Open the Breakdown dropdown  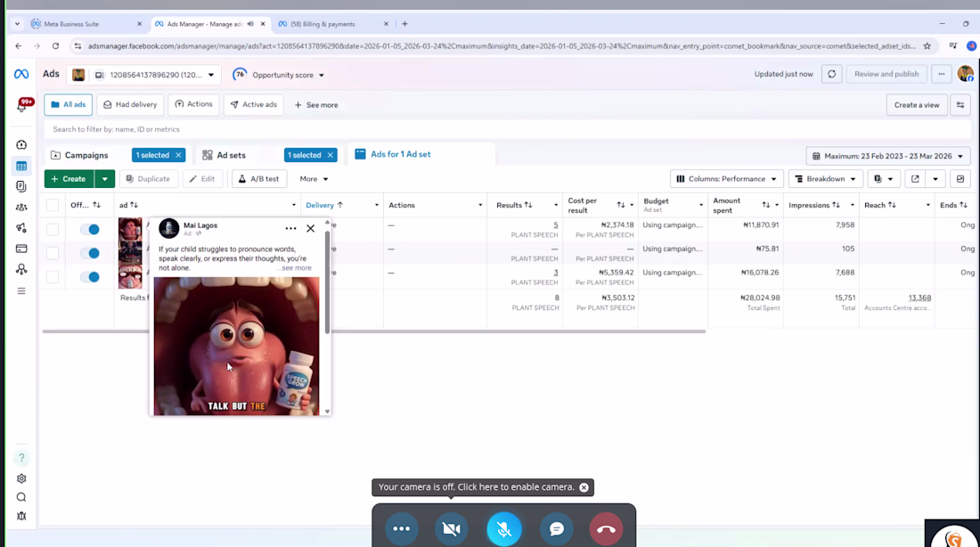(826, 179)
